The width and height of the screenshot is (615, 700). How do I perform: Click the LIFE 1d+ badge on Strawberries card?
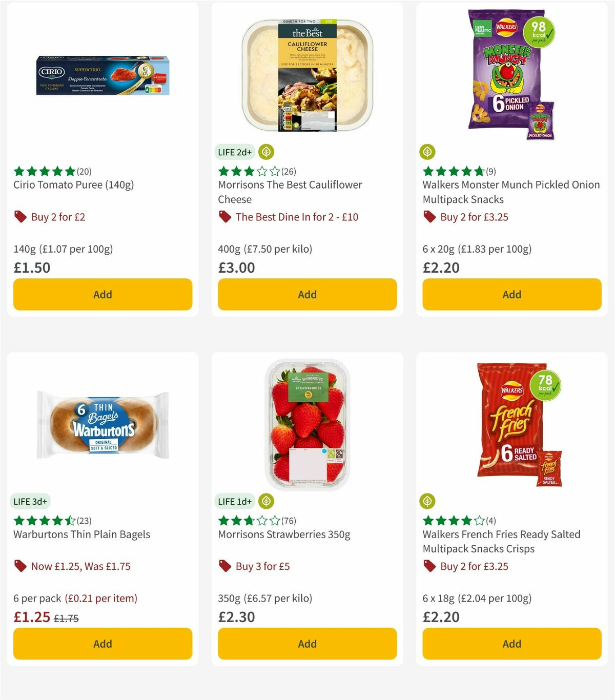click(x=235, y=501)
